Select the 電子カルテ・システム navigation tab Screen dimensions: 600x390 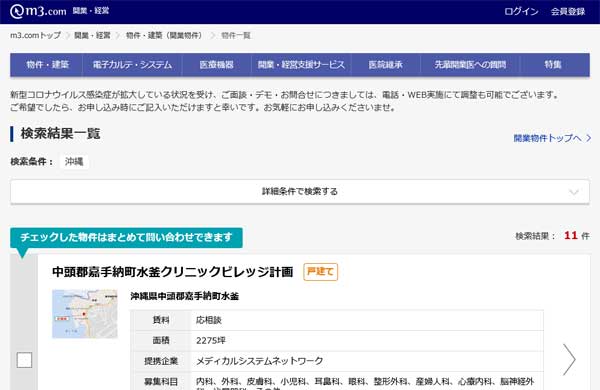[x=132, y=65]
